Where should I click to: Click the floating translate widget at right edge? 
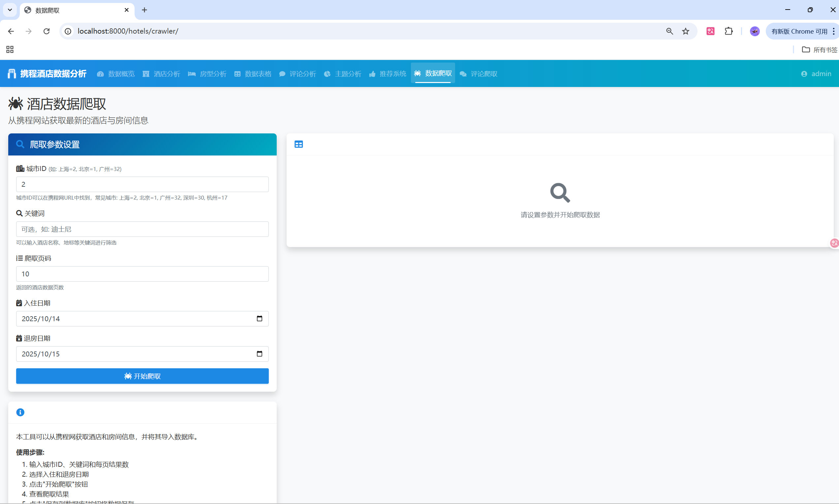[834, 243]
